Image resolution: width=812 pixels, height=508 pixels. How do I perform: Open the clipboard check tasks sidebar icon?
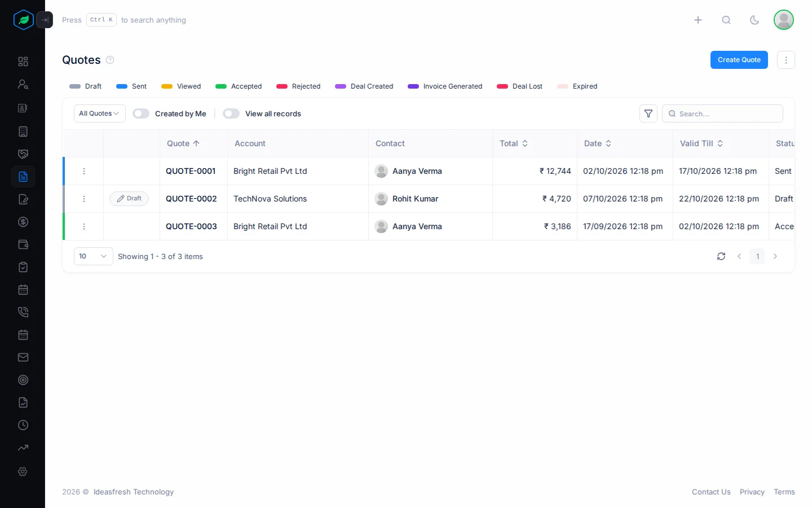23,267
